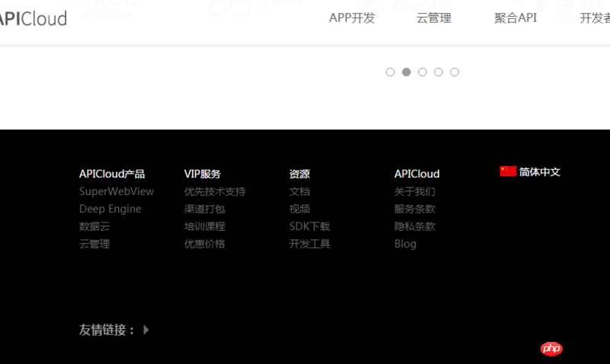The width and height of the screenshot is (610, 364).
Task: Open the 开发者 header menu item
Action: point(595,18)
